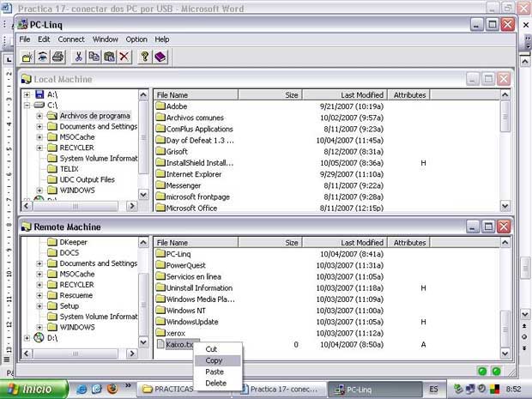Open the Connect menu
This screenshot has height=399, width=532.
pos(71,39)
